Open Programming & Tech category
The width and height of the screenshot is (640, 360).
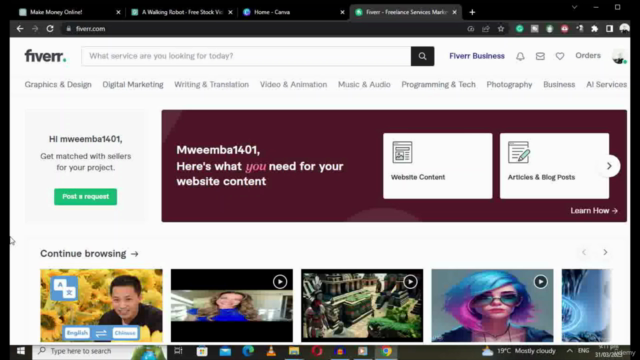438,84
